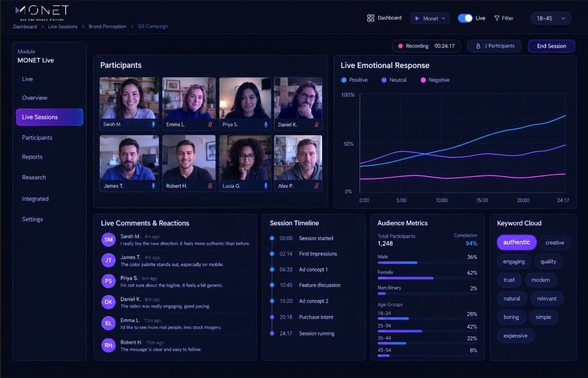Screen dimensions: 588x378
Task: Toggle Lucia G.'s microphone icon
Action: pyautogui.click(x=265, y=186)
